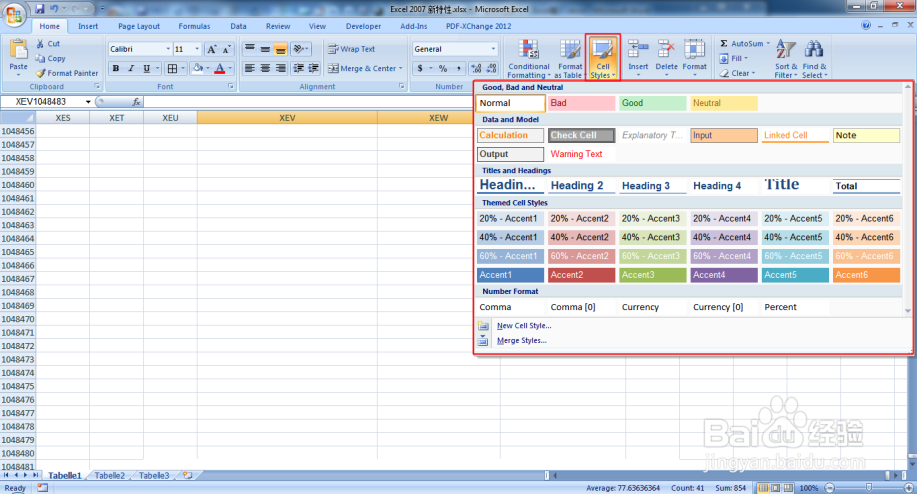Image resolution: width=917 pixels, height=494 pixels.
Task: Toggle Italic formatting
Action: [131, 68]
